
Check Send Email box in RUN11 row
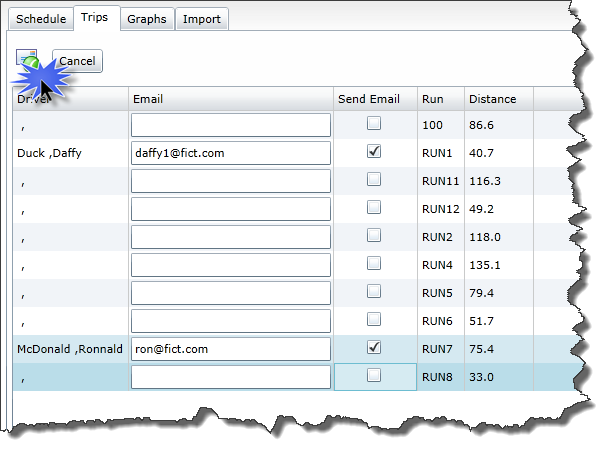point(374,180)
